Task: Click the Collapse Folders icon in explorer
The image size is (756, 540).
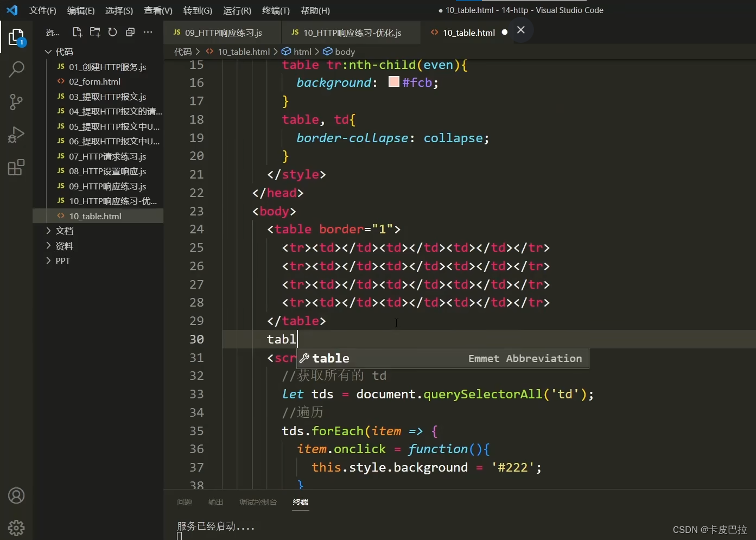Action: 130,32
